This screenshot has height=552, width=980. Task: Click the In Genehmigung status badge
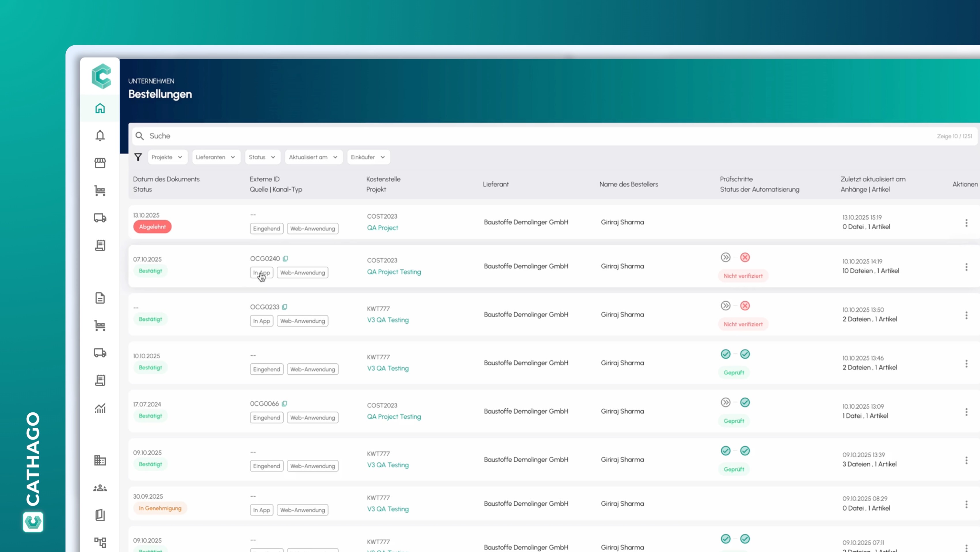[160, 508]
